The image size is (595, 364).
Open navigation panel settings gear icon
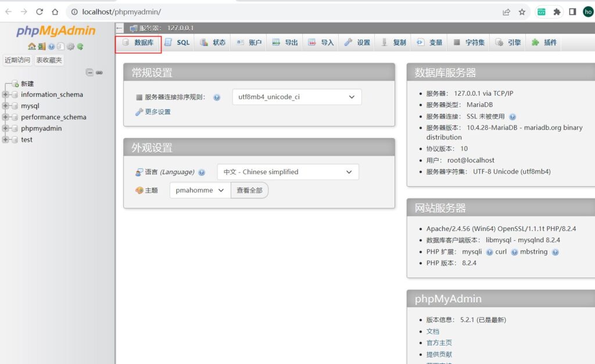coord(70,46)
